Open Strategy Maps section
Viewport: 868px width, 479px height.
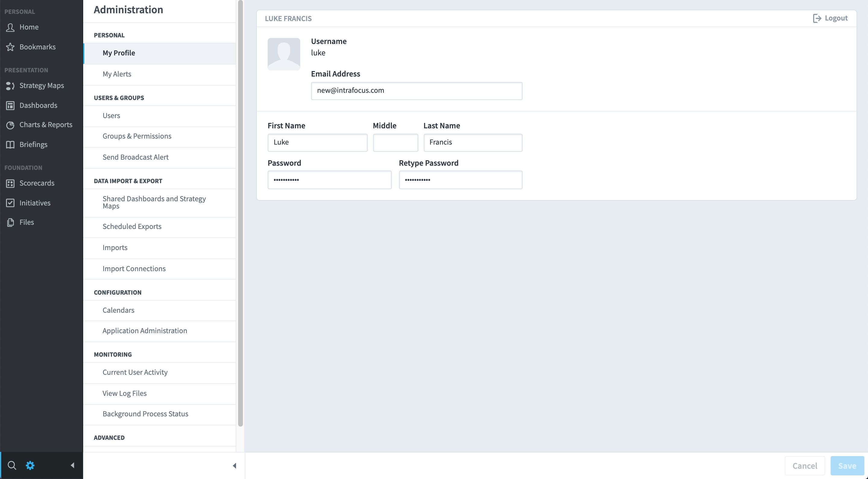[42, 86]
